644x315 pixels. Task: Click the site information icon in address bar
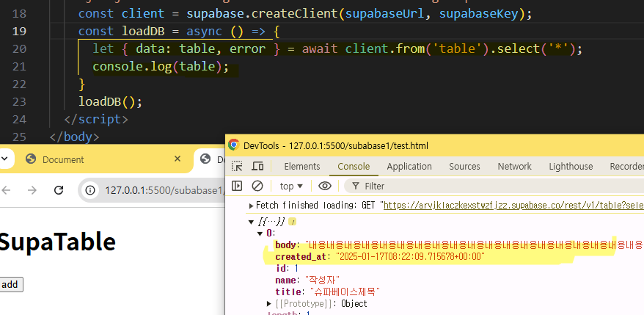pos(91,190)
